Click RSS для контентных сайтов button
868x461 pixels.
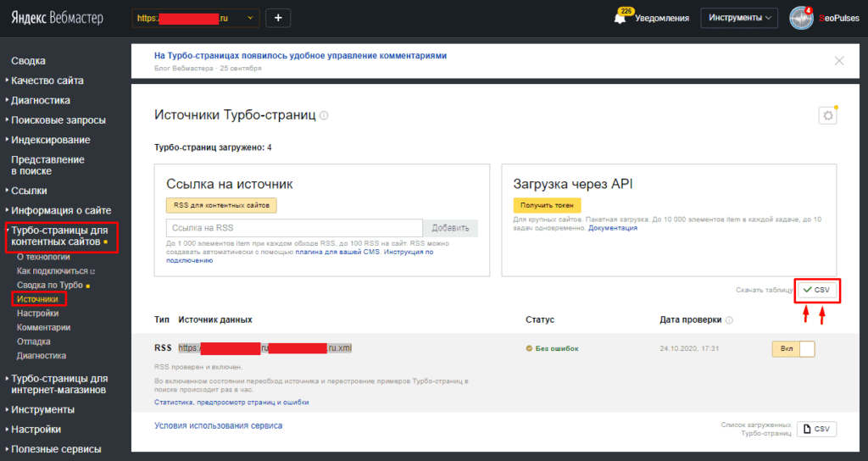click(x=221, y=205)
